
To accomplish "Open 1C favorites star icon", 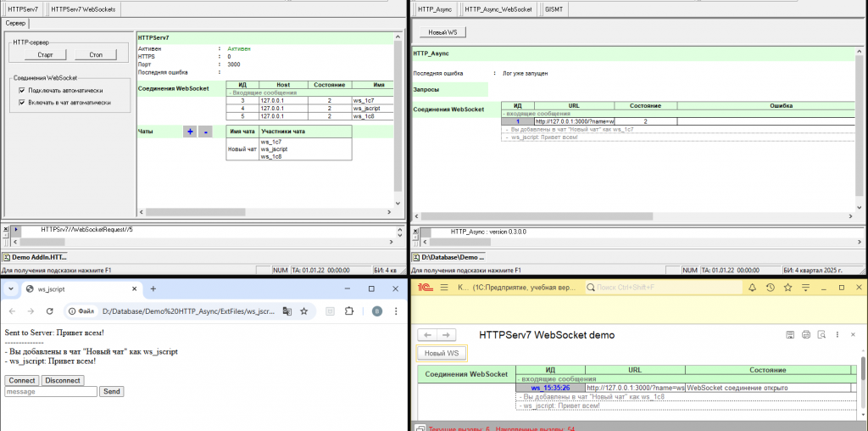I will coord(787,288).
